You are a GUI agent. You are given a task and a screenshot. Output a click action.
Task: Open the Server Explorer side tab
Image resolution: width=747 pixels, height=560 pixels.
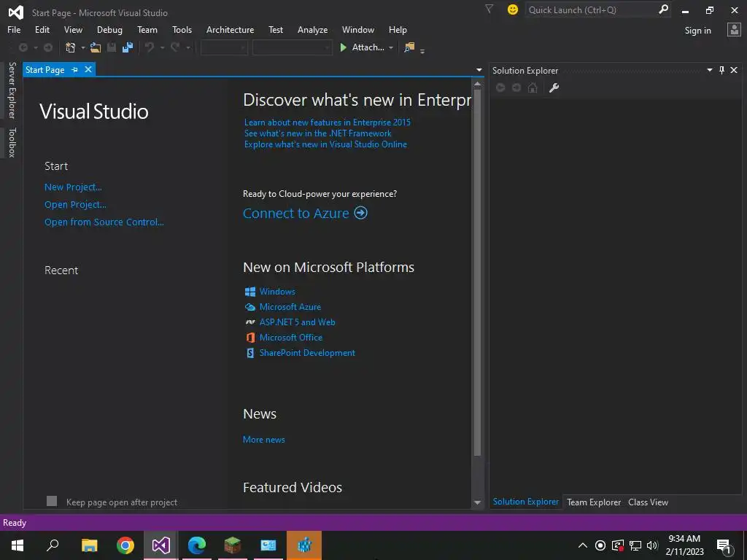pos(12,90)
